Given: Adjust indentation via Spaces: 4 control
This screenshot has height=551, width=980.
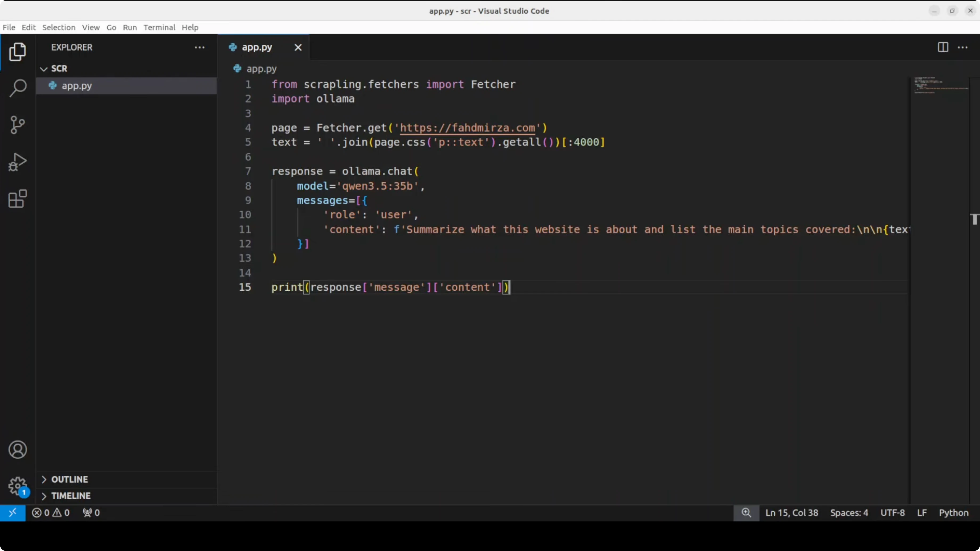Looking at the screenshot, I should pyautogui.click(x=849, y=513).
